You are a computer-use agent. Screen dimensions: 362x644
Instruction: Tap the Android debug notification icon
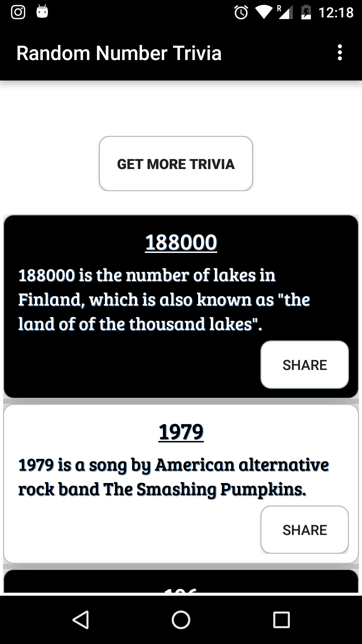click(x=42, y=12)
